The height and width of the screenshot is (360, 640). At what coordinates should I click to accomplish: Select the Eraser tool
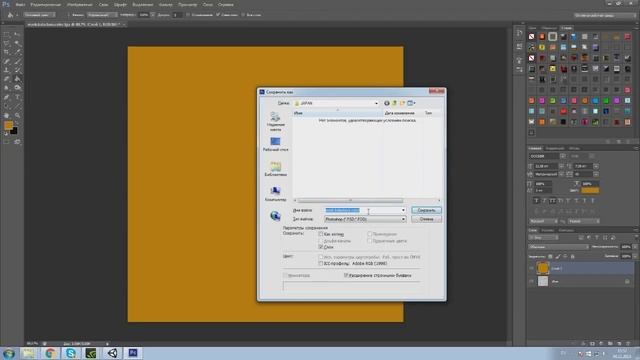(x=7, y=79)
